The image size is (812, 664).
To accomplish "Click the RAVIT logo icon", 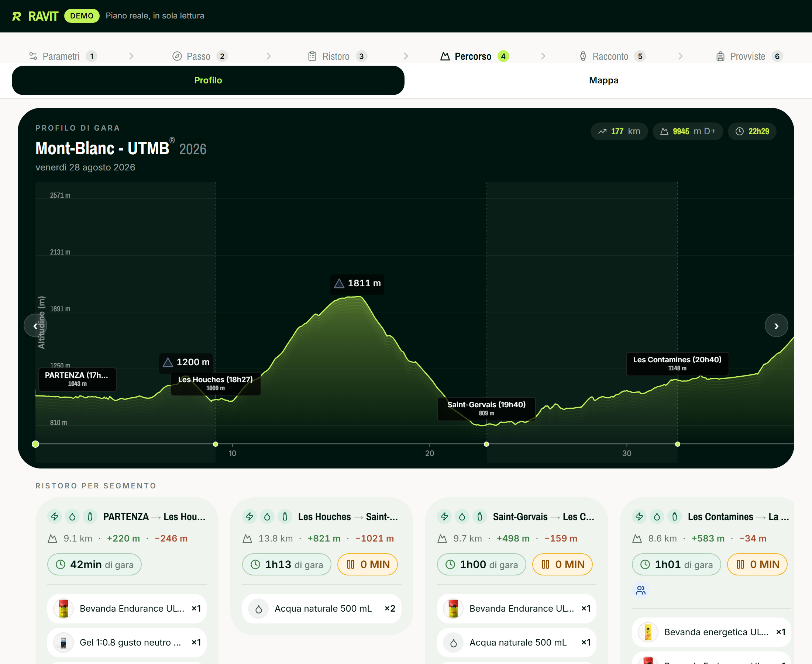I will tap(17, 16).
